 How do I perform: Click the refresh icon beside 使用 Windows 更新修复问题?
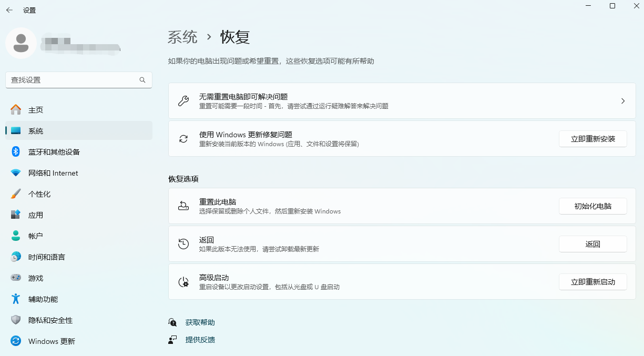(x=183, y=139)
